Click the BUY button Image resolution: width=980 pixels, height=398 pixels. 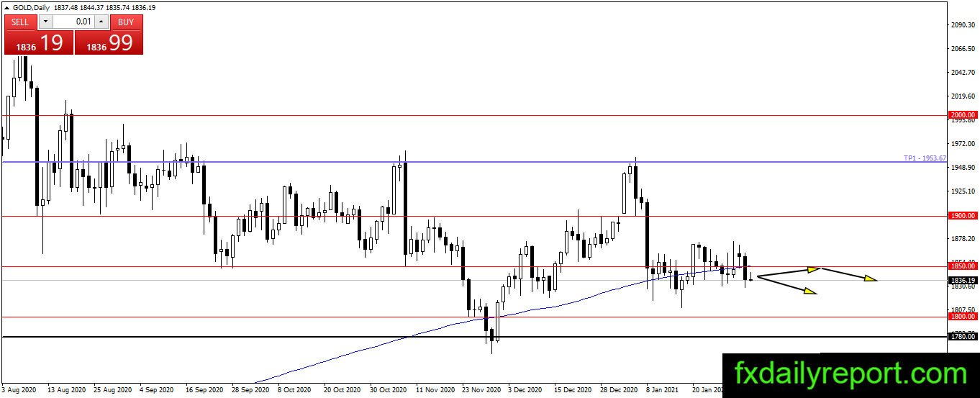click(x=126, y=22)
